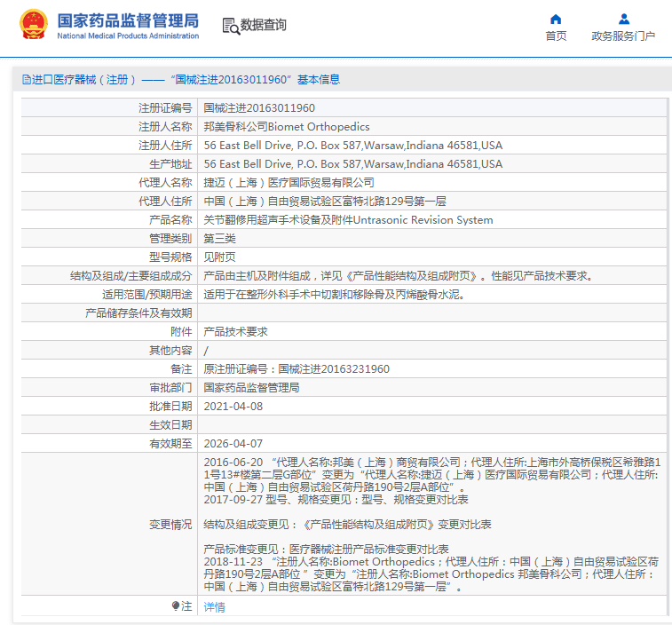
Task: Click approval date 2021-04-08
Action: pos(233,407)
